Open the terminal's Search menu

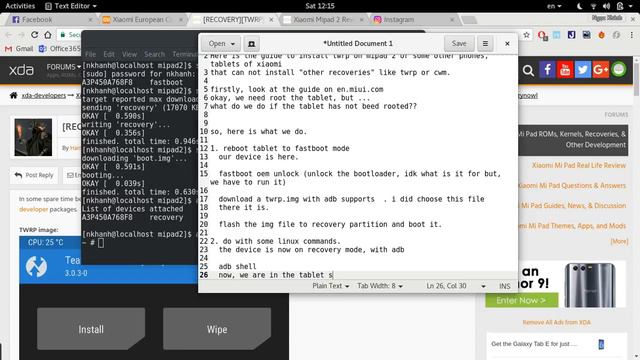[x=154, y=54]
